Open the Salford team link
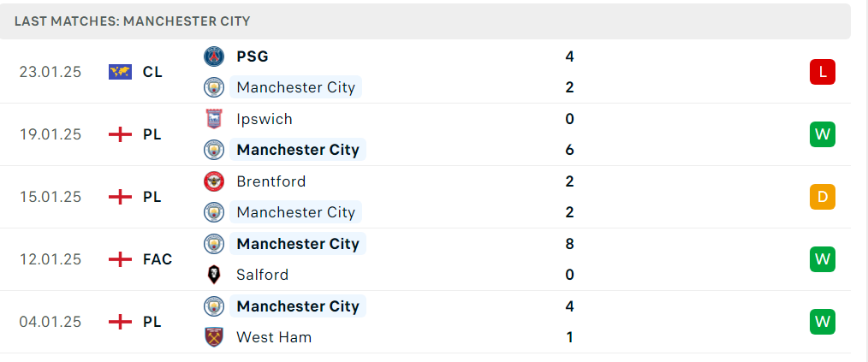 coord(263,275)
